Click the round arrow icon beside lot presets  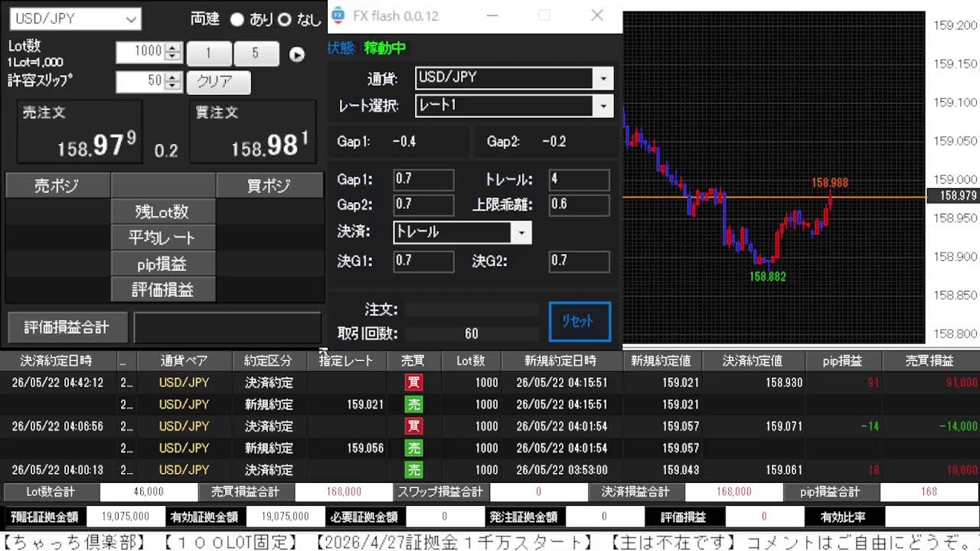pyautogui.click(x=296, y=54)
